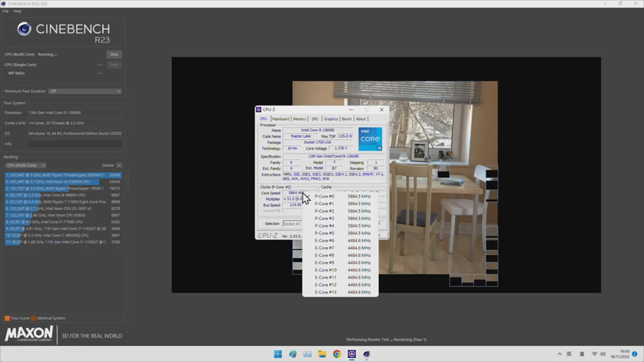Open the Help menu in Cinebench
This screenshot has width=644, height=362.
(18, 11)
